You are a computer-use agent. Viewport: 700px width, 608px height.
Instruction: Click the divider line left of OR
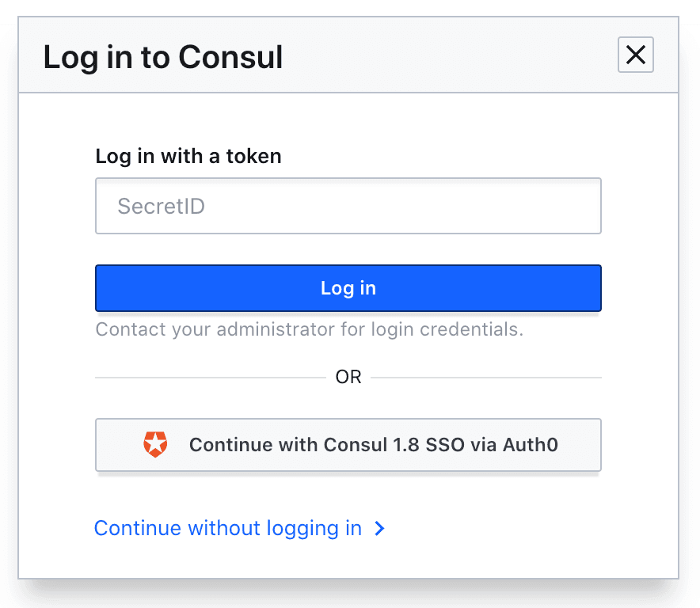210,378
